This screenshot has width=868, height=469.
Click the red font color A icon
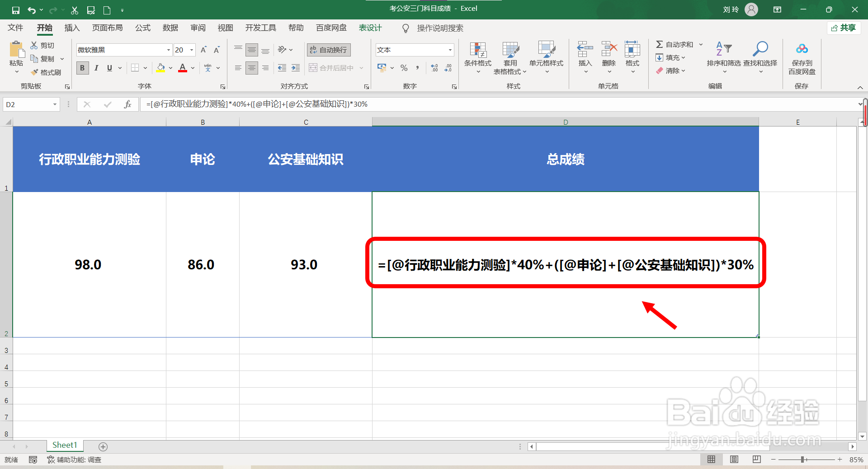[183, 68]
